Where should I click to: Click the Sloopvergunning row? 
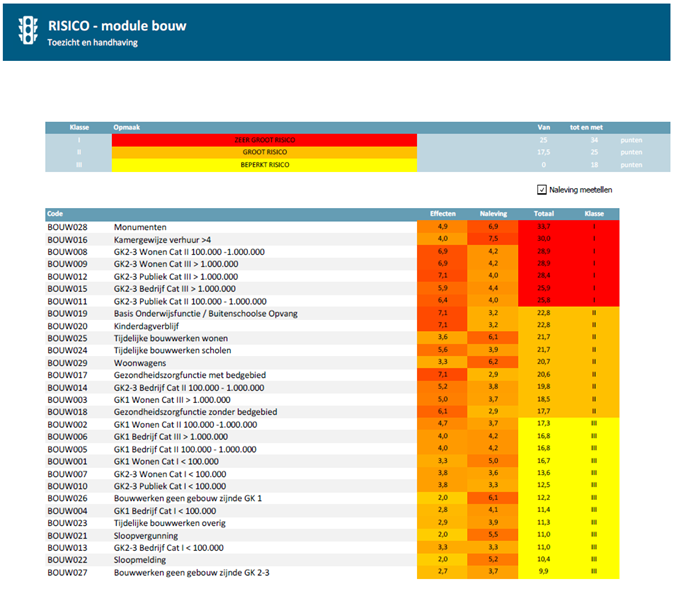[x=146, y=534]
